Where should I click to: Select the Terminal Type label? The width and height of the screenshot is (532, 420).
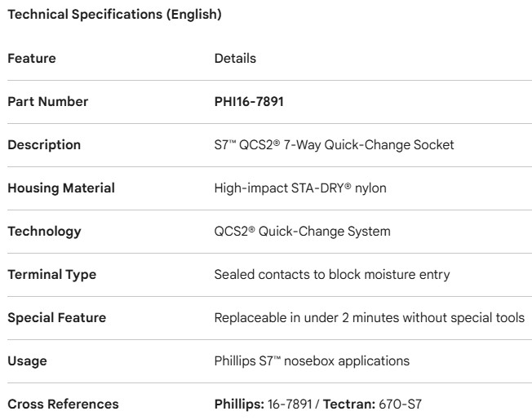52,275
